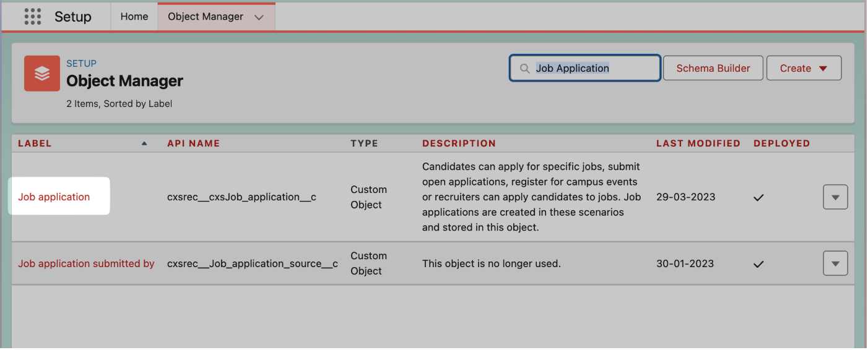Select cxsrec__Job_application_source__c API name
This screenshot has height=350, width=868.
(x=253, y=263)
